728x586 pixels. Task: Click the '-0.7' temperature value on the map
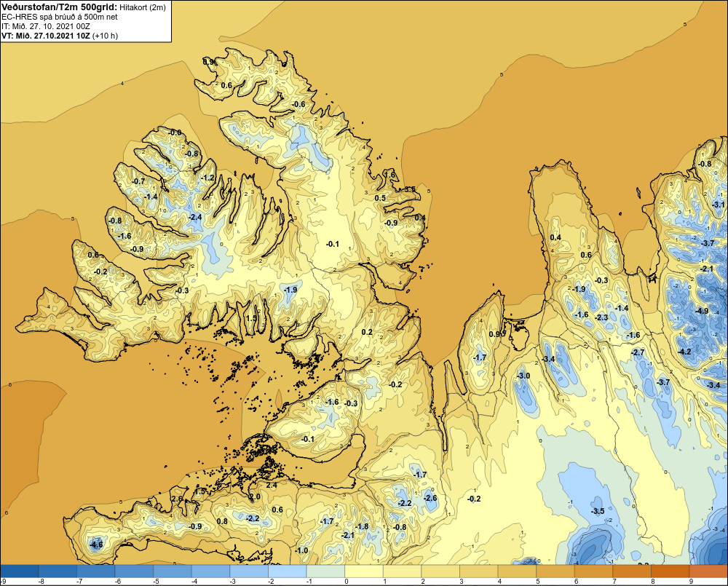click(x=138, y=181)
